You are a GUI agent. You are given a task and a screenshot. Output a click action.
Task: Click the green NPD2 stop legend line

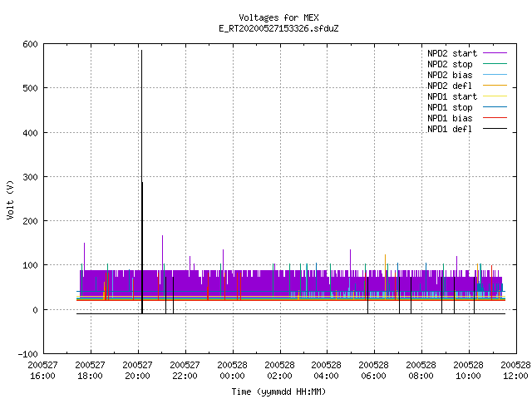[x=495, y=64]
